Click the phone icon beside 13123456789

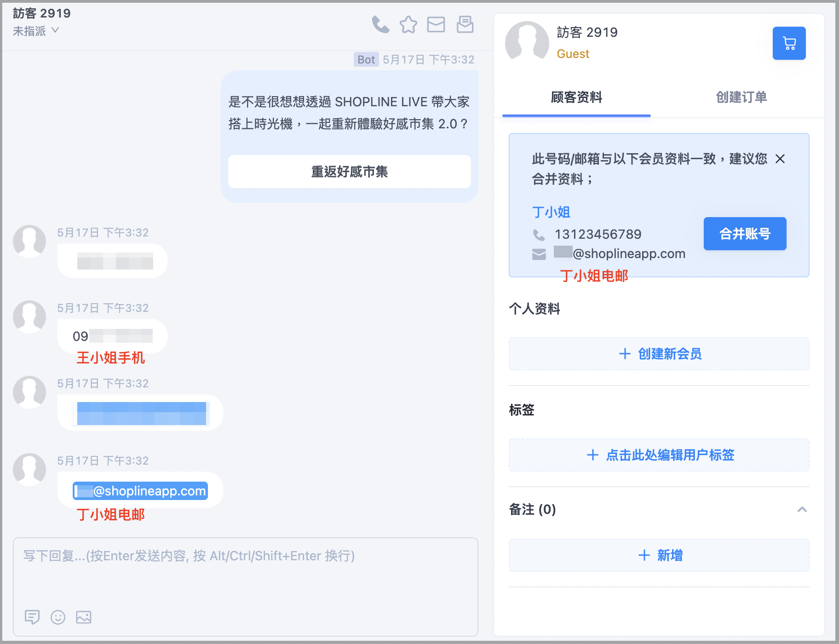[x=539, y=235]
